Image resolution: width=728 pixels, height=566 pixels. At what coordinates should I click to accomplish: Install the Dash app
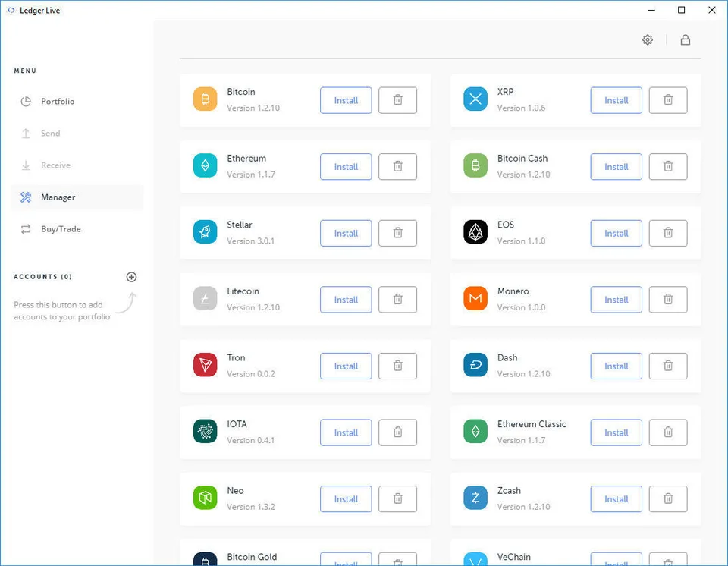point(616,366)
